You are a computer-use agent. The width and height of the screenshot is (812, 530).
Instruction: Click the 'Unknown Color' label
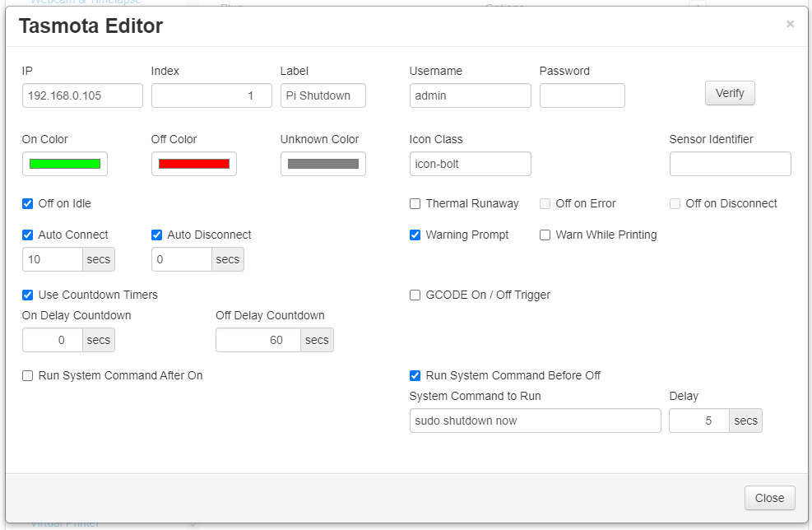click(319, 139)
